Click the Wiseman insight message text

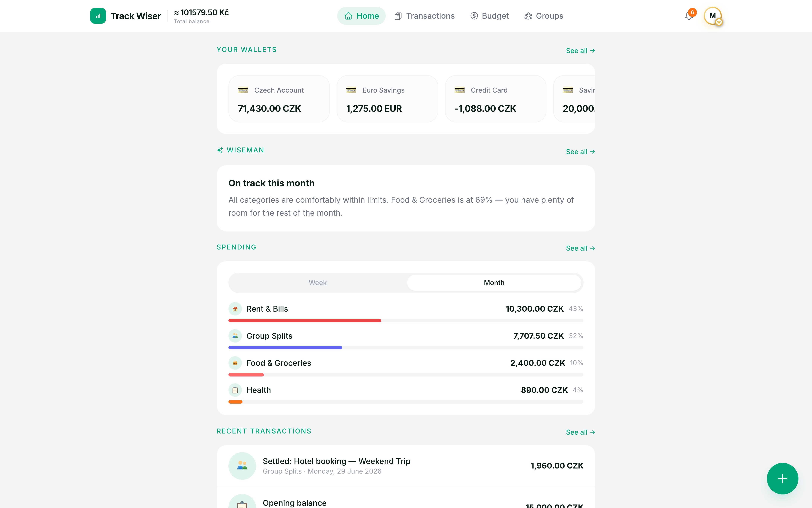pyautogui.click(x=401, y=206)
